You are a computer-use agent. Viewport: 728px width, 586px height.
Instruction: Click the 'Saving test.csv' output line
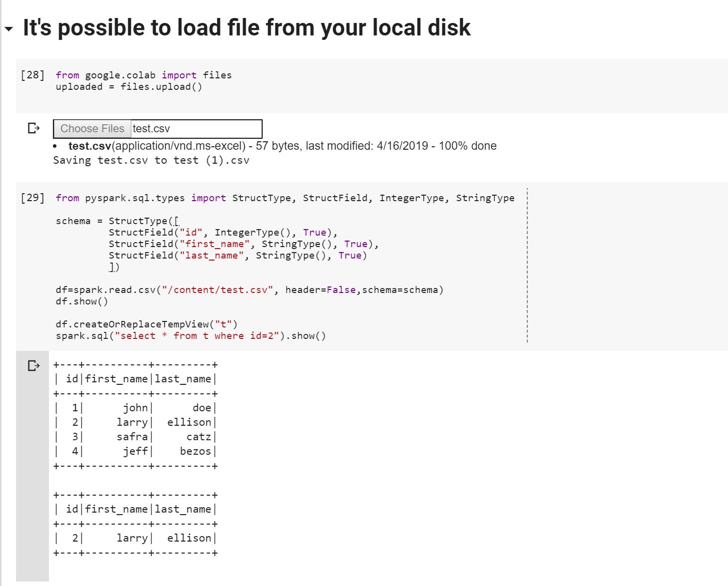click(151, 160)
